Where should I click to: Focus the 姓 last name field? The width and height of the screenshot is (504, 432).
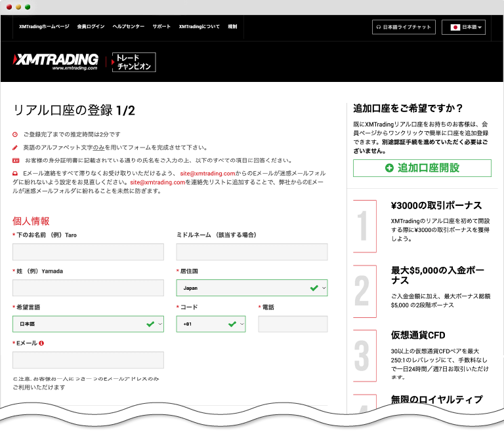point(88,288)
